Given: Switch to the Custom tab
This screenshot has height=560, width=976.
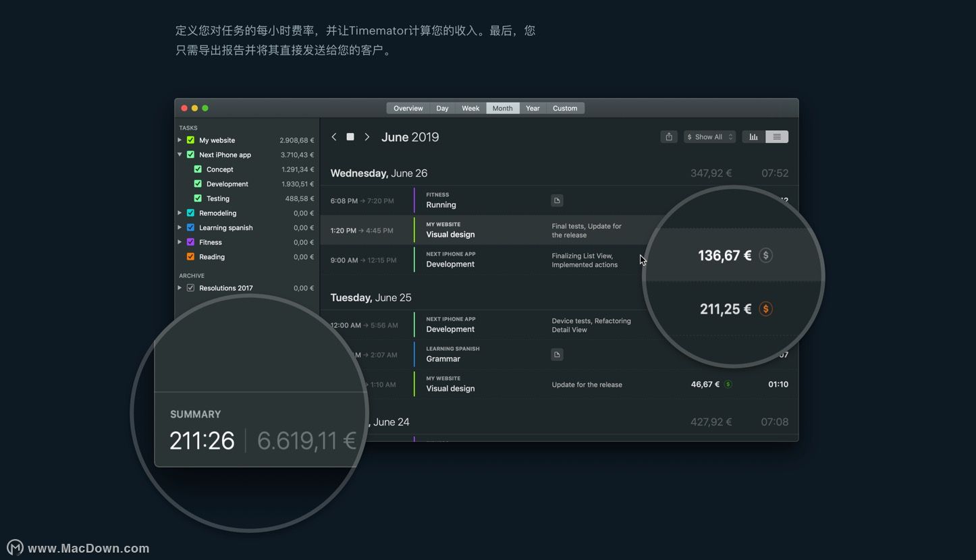Looking at the screenshot, I should point(565,108).
